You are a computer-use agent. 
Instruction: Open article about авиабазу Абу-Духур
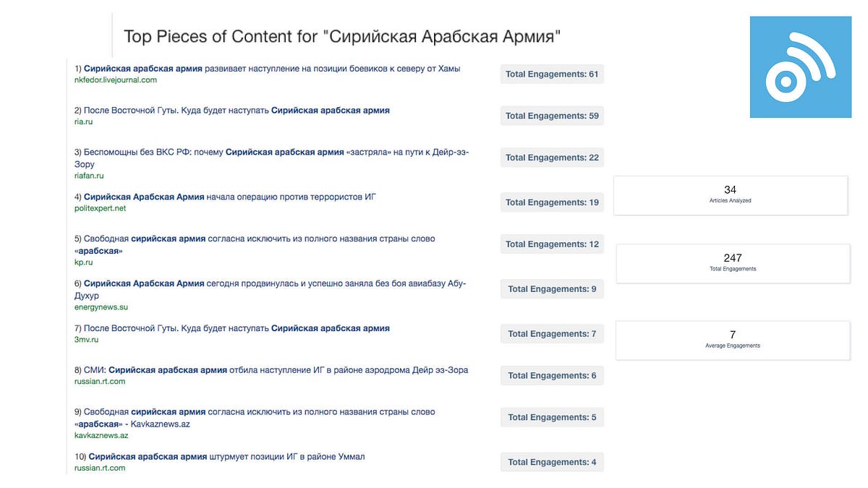coord(271,290)
